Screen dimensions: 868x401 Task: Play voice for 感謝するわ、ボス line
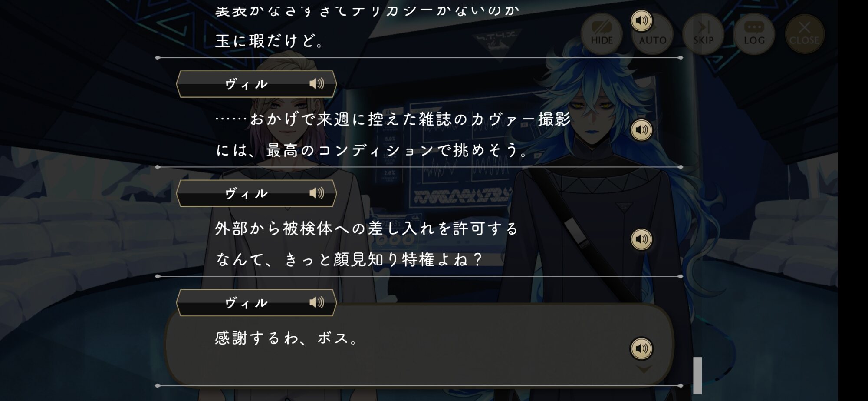pyautogui.click(x=641, y=348)
